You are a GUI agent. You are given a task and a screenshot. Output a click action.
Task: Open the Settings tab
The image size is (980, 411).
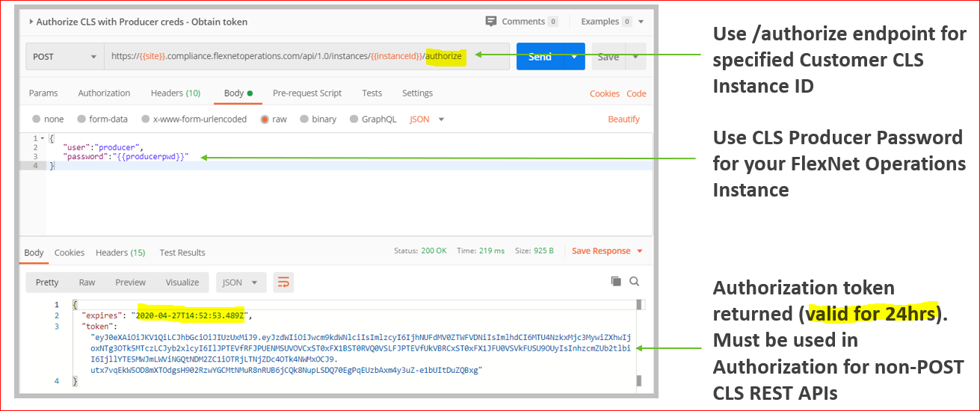click(x=417, y=93)
